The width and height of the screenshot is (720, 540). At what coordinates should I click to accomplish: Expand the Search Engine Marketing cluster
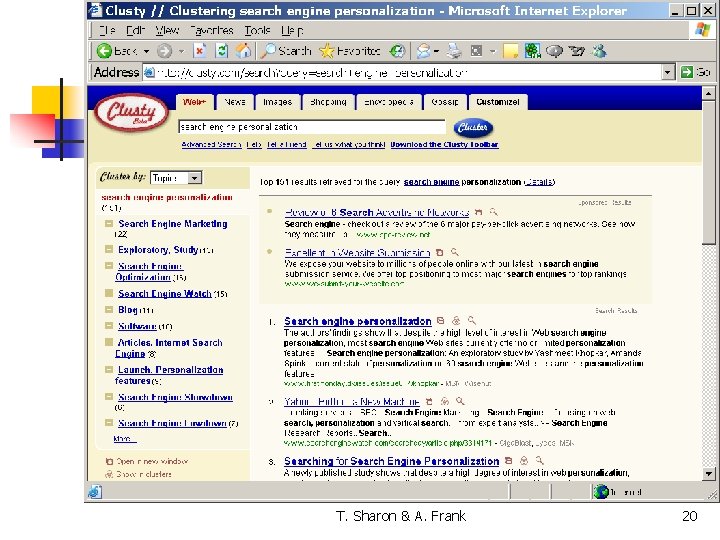(109, 224)
